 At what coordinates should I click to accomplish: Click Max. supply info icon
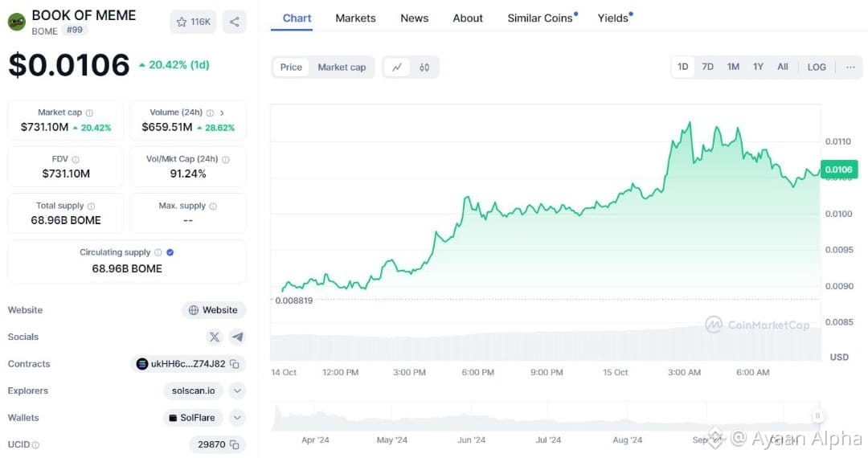(x=213, y=206)
